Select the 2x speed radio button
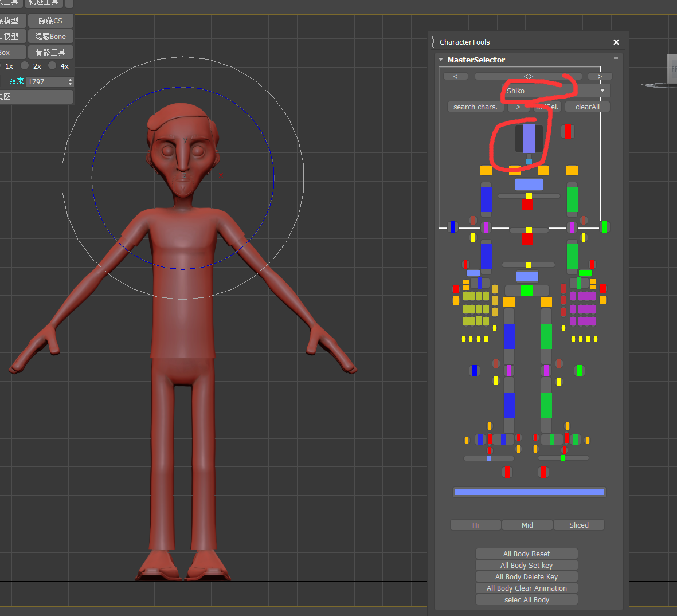 [x=25, y=66]
